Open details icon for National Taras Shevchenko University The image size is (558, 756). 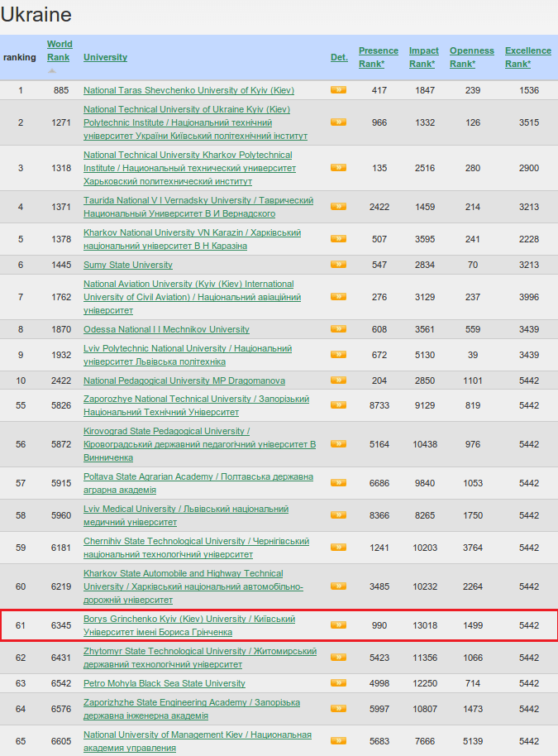338,89
